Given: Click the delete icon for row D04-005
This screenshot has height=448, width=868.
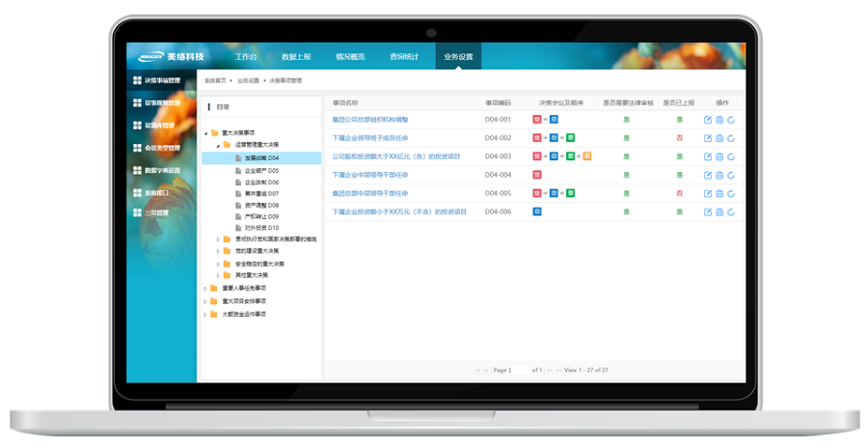Looking at the screenshot, I should (x=719, y=193).
